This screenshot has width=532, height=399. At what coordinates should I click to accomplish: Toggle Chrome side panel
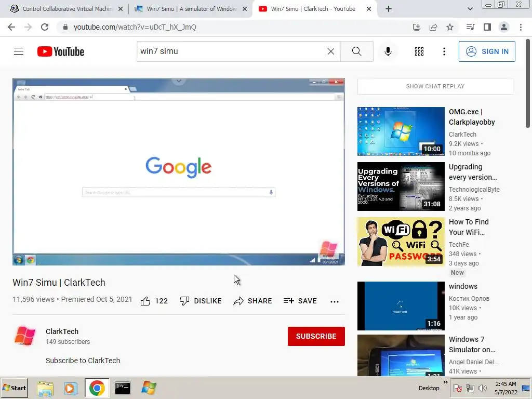(487, 27)
